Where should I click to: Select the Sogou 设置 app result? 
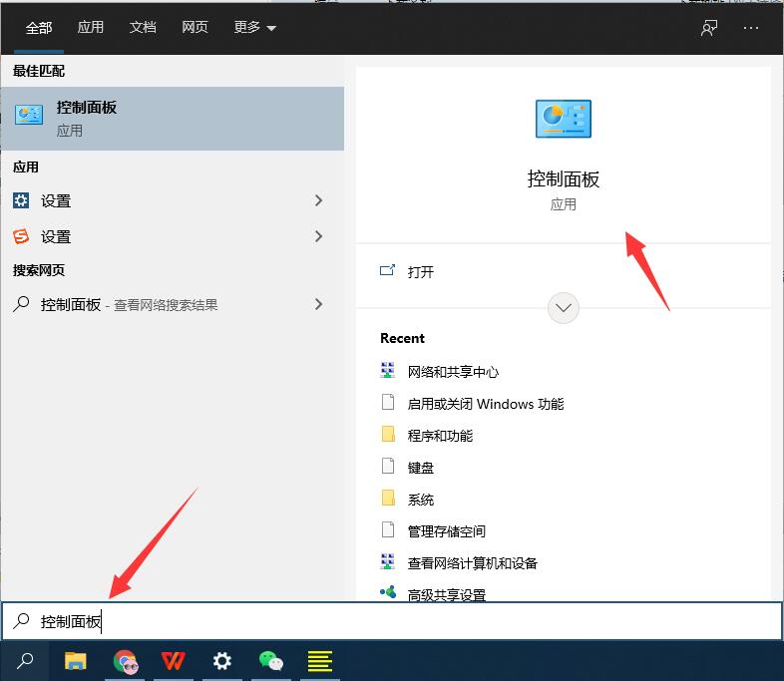pos(173,236)
